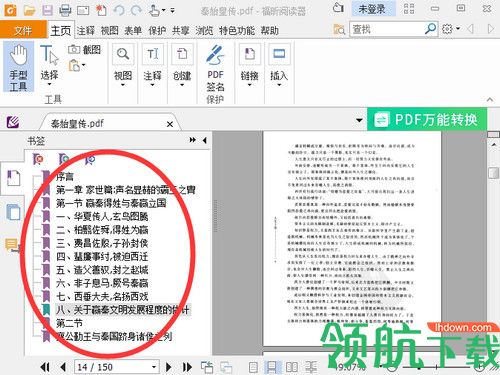Choose the Select text tool

(x=49, y=65)
